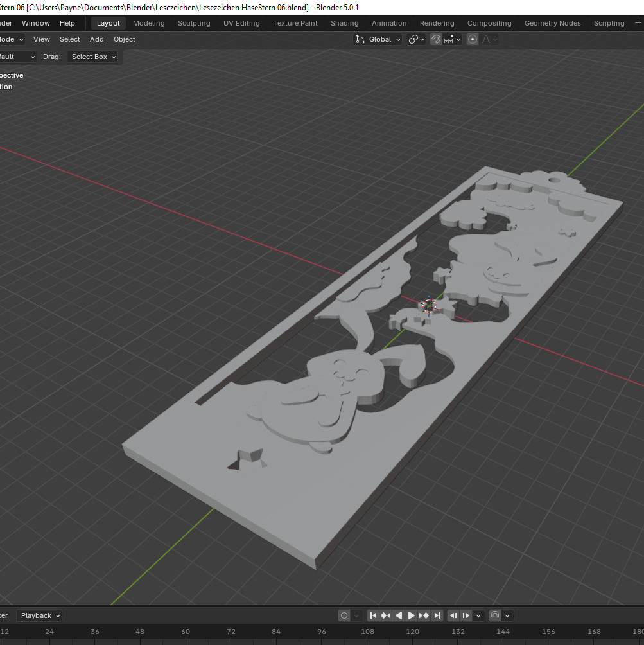Open pivot point dropdown
Screen dimensions: 644x645
click(x=417, y=39)
